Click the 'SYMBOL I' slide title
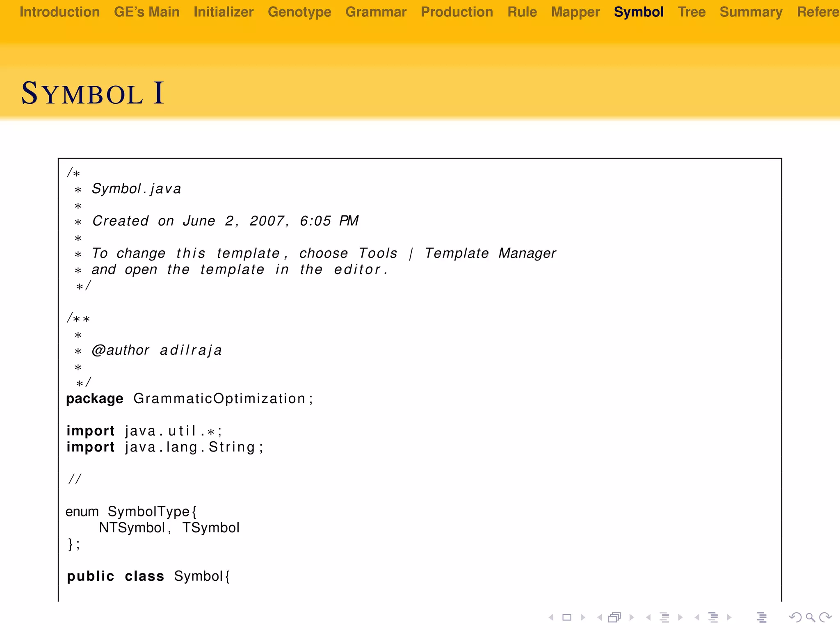 click(x=93, y=93)
